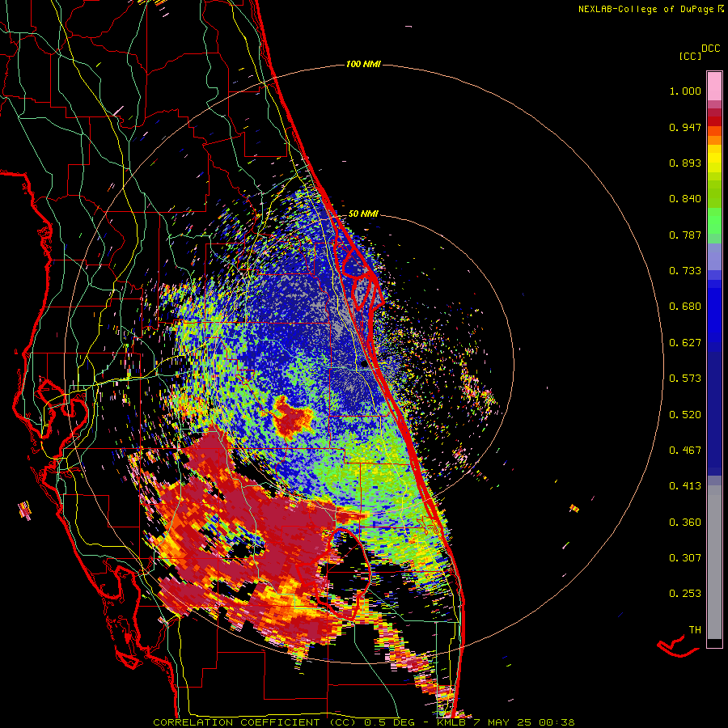Screen dimensions: 728x728
Task: Click the CORRELATION COEFFICIENT caption at bottom
Action: click(x=364, y=722)
